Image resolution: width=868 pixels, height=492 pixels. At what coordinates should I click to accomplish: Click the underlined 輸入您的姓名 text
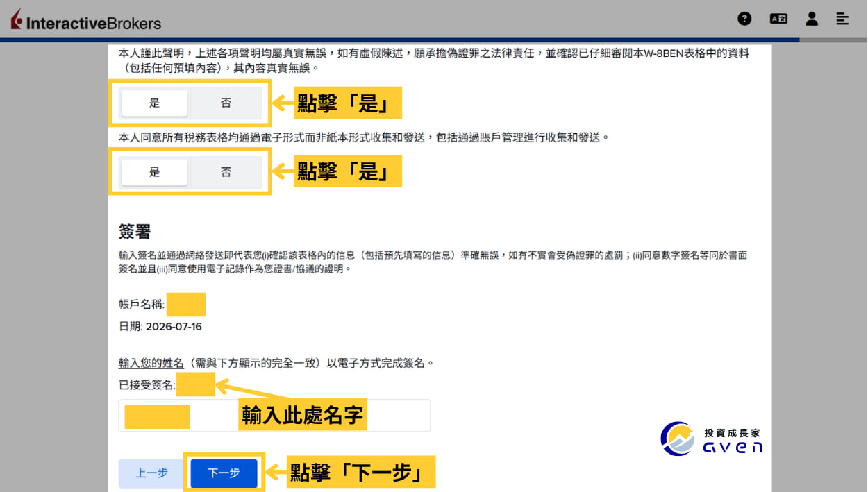click(x=151, y=363)
